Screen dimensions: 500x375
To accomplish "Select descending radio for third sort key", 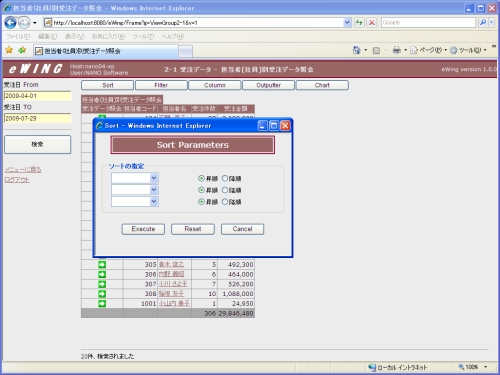I will click(225, 202).
